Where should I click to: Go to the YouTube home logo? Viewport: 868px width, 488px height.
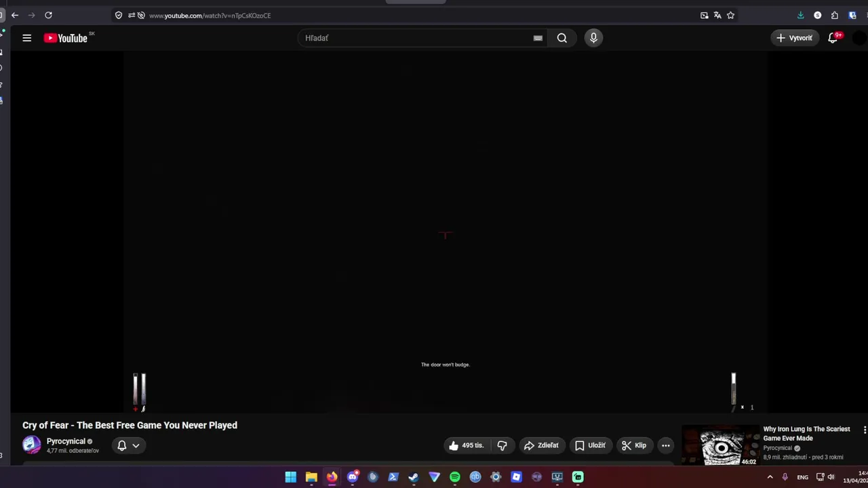[x=66, y=38]
